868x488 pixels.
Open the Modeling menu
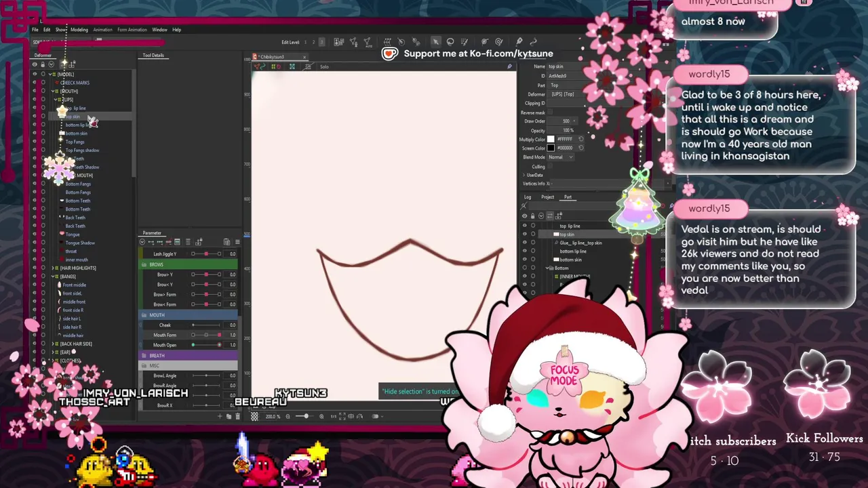pyautogui.click(x=79, y=30)
